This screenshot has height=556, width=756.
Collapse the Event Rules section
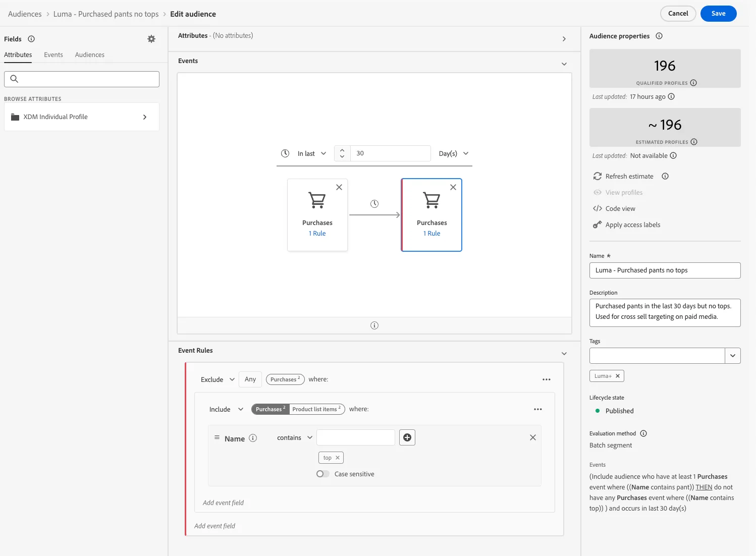click(x=564, y=354)
